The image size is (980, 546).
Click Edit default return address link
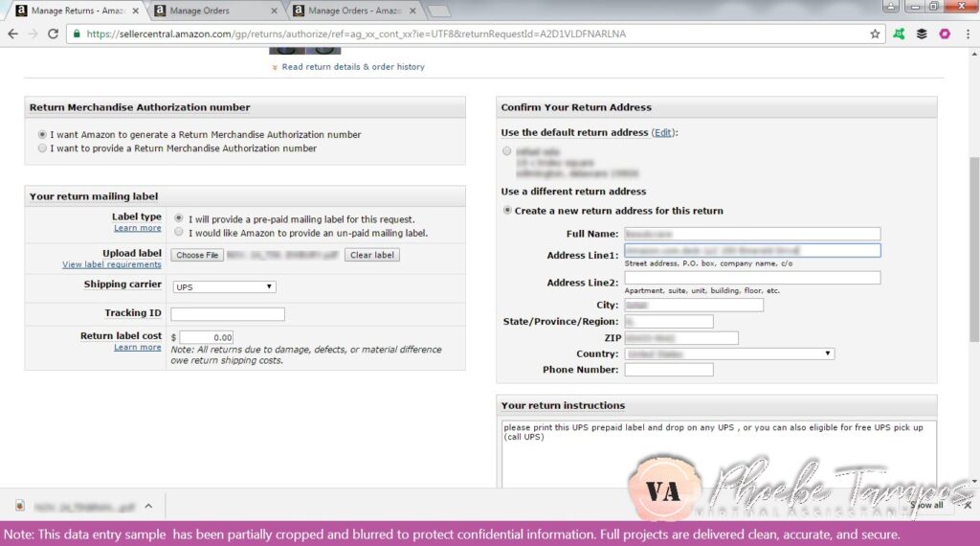coord(662,132)
